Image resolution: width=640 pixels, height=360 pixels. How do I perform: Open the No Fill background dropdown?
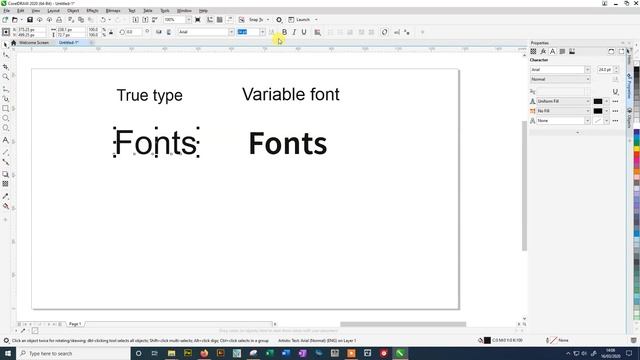click(587, 111)
